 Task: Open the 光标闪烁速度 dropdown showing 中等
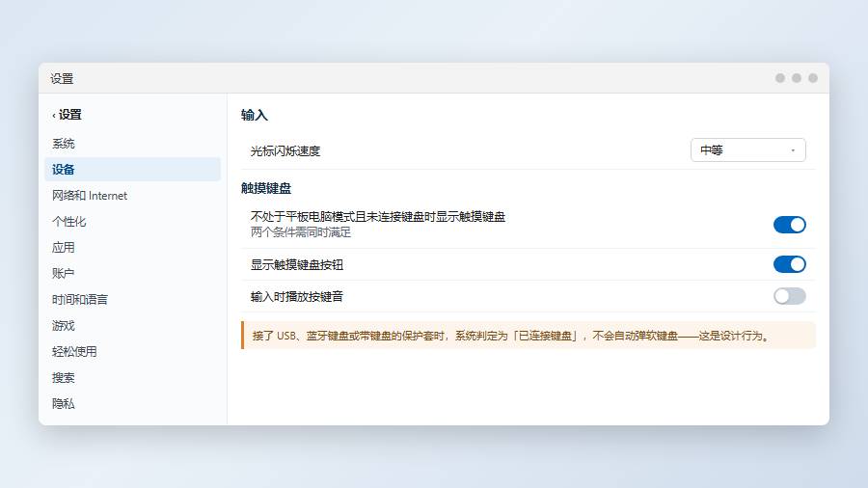click(747, 149)
